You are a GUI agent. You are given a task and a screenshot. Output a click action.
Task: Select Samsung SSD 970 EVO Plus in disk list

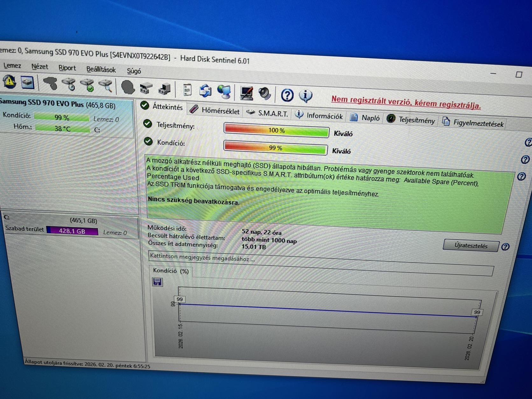pos(66,116)
